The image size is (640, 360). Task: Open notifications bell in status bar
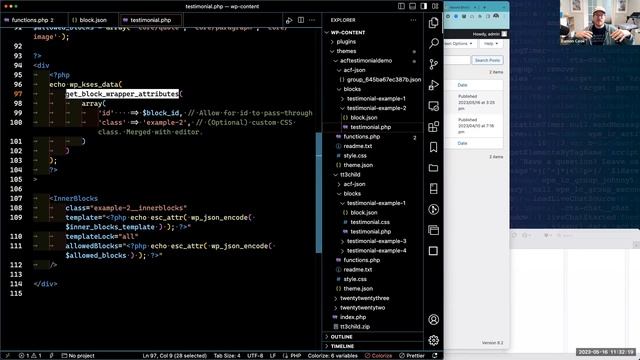(x=435, y=356)
